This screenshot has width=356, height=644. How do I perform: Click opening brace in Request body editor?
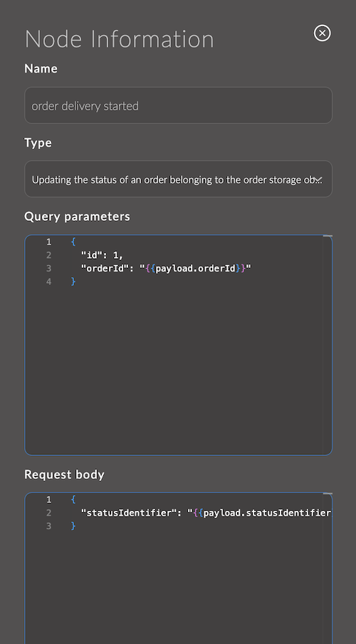point(73,499)
